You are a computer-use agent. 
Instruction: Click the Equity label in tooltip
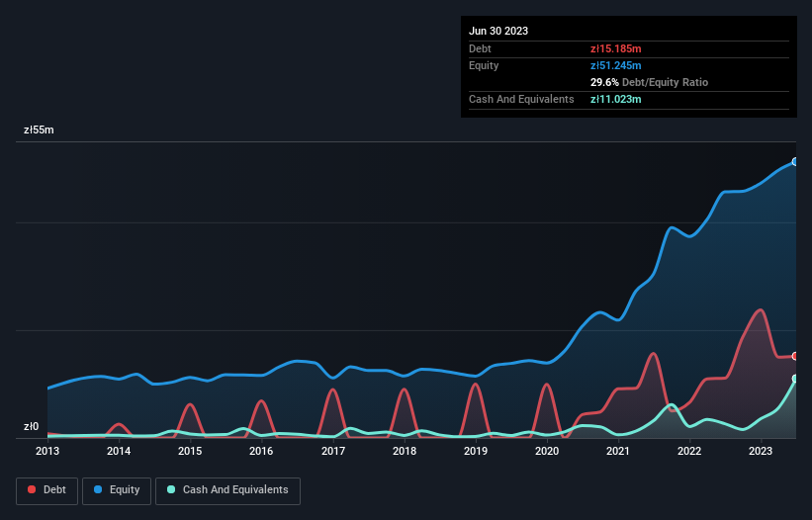pos(484,65)
